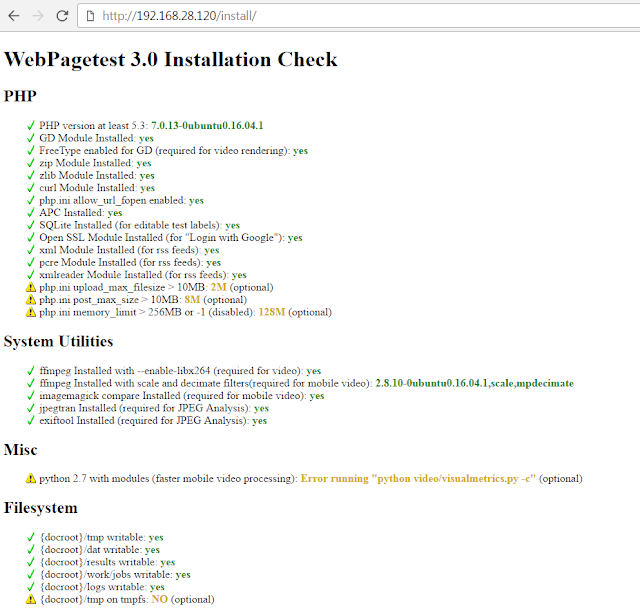Focus the address bar showing 192.168.28.120/install/
Viewport: 640px width, 611px height.
point(359,16)
